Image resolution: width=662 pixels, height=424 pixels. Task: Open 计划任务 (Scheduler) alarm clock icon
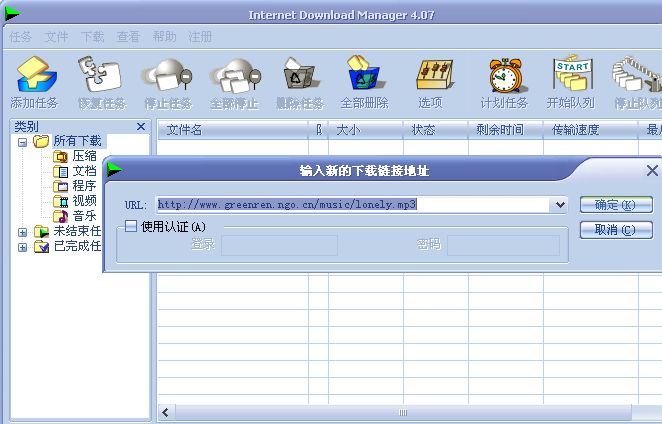pos(506,76)
